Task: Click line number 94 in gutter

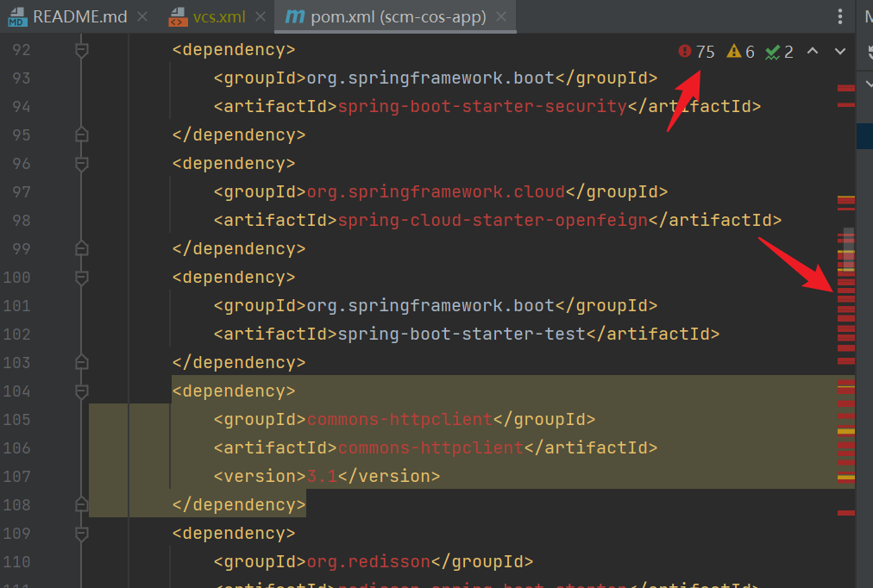Action: [22, 107]
